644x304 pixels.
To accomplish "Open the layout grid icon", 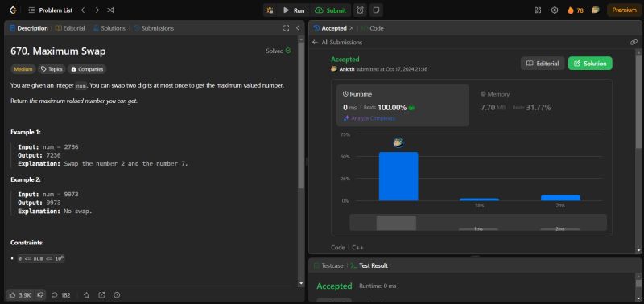I will (x=538, y=10).
